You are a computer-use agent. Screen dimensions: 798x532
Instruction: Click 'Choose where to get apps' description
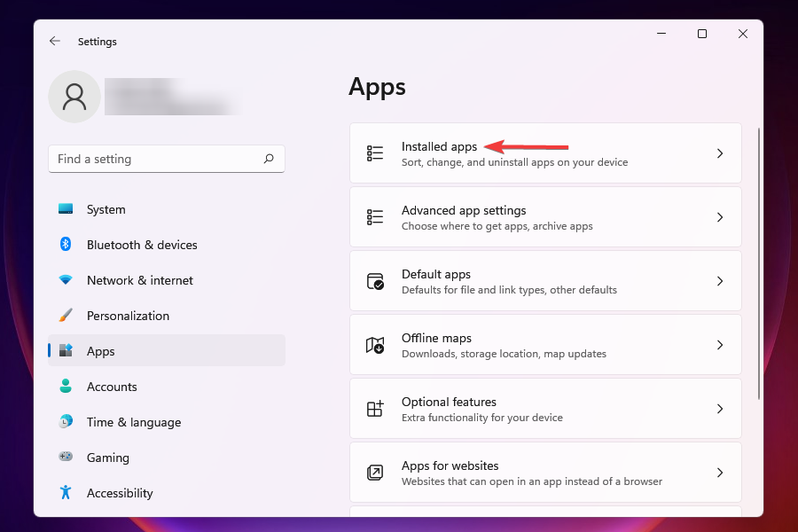[497, 226]
